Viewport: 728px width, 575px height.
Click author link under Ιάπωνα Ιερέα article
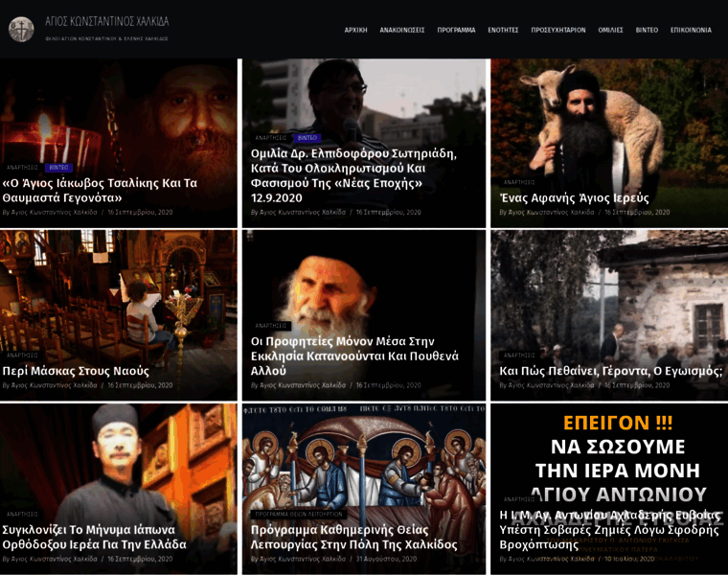click(x=54, y=559)
